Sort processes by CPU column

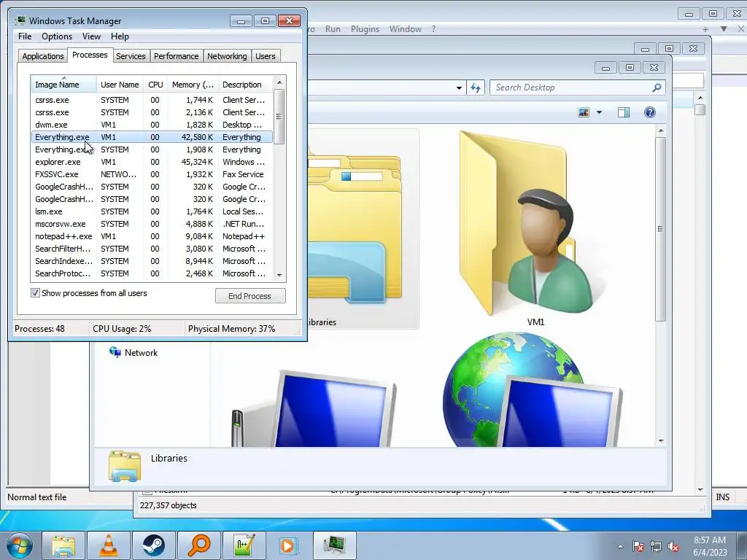click(155, 85)
